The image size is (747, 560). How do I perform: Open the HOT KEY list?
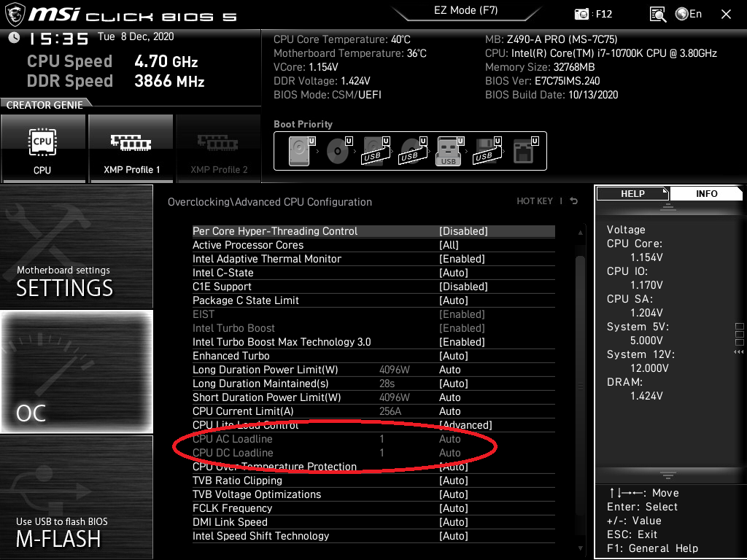click(x=535, y=201)
